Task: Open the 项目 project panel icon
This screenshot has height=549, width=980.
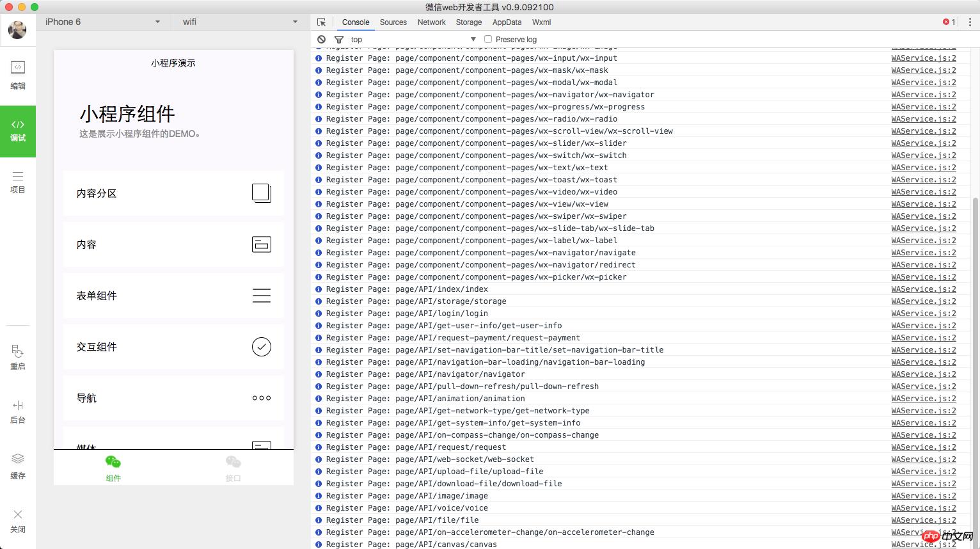Action: [18, 182]
